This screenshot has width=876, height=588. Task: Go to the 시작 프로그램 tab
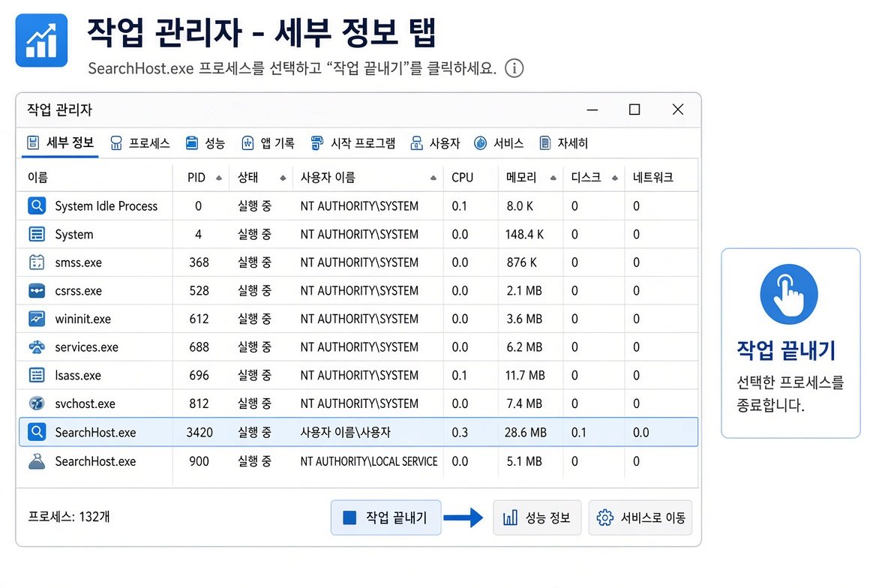[x=353, y=143]
